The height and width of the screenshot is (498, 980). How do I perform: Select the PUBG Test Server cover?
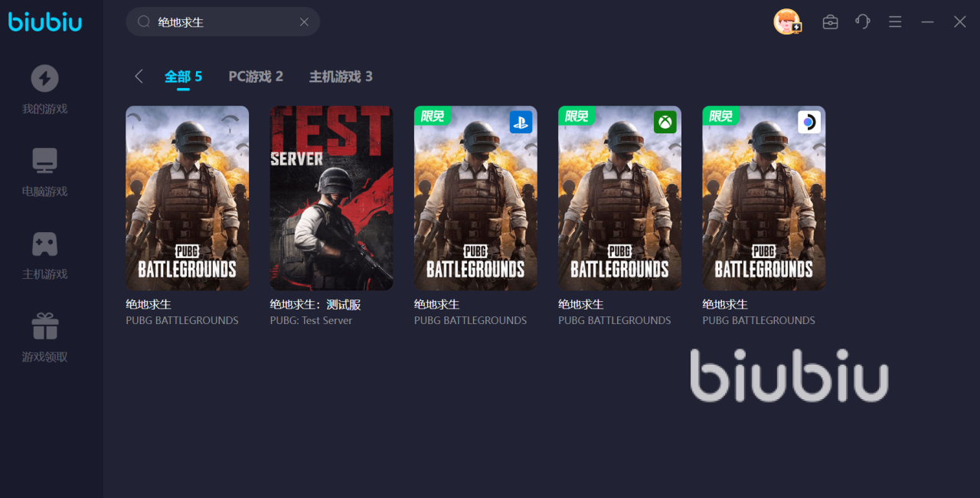[x=332, y=198]
